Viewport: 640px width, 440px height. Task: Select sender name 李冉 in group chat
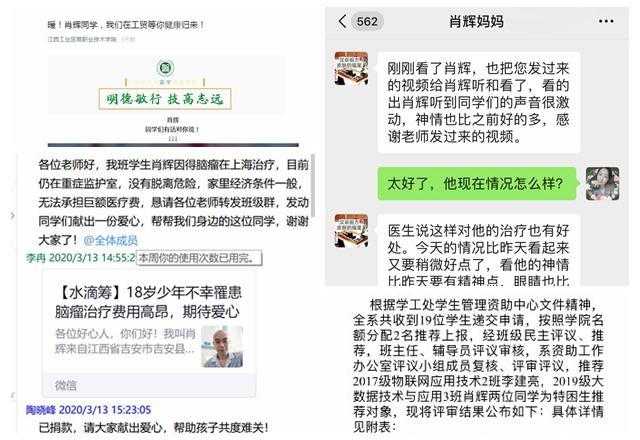tap(36, 258)
